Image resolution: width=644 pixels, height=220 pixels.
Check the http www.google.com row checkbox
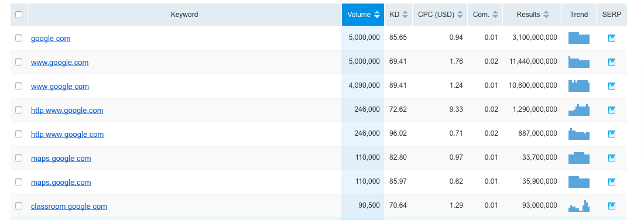[19, 110]
